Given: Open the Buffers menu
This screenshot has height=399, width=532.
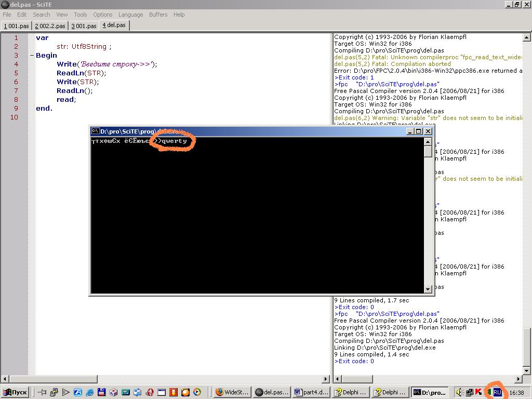Looking at the screenshot, I should (x=158, y=15).
